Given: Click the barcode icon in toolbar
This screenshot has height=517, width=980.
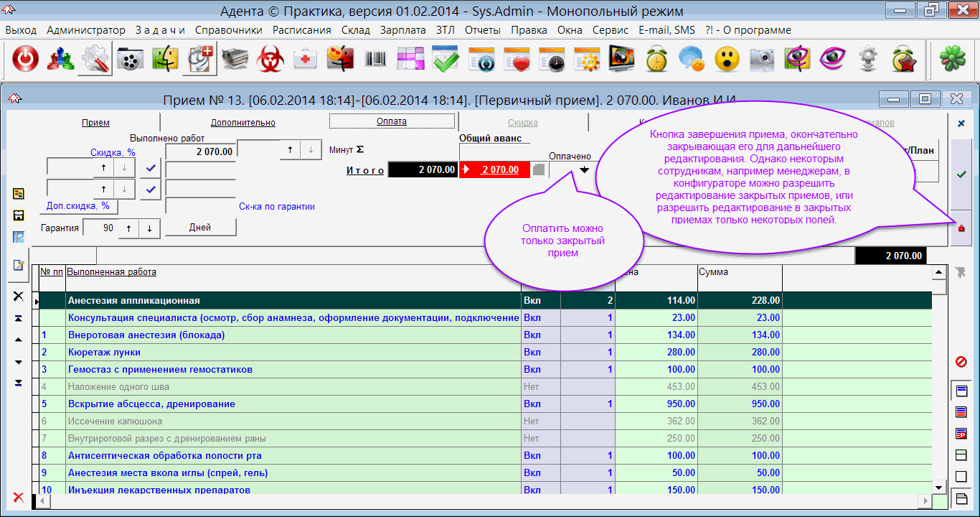Looking at the screenshot, I should (375, 60).
